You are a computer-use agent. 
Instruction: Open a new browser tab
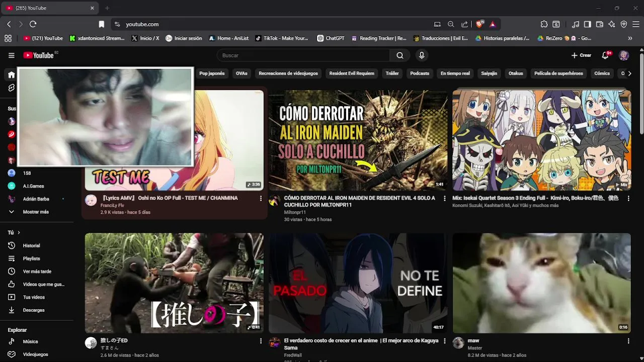tap(107, 8)
